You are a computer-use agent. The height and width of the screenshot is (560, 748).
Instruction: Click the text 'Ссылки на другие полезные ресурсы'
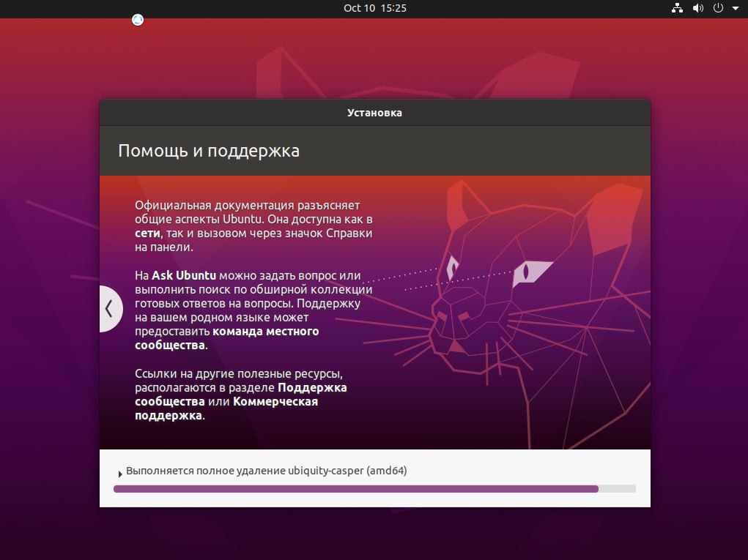pyautogui.click(x=238, y=373)
